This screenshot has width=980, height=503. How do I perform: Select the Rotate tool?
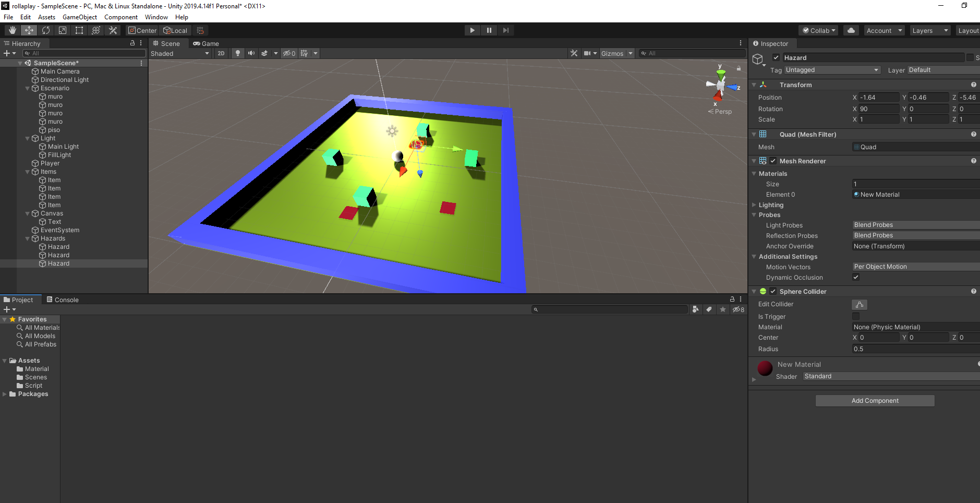[x=46, y=30]
